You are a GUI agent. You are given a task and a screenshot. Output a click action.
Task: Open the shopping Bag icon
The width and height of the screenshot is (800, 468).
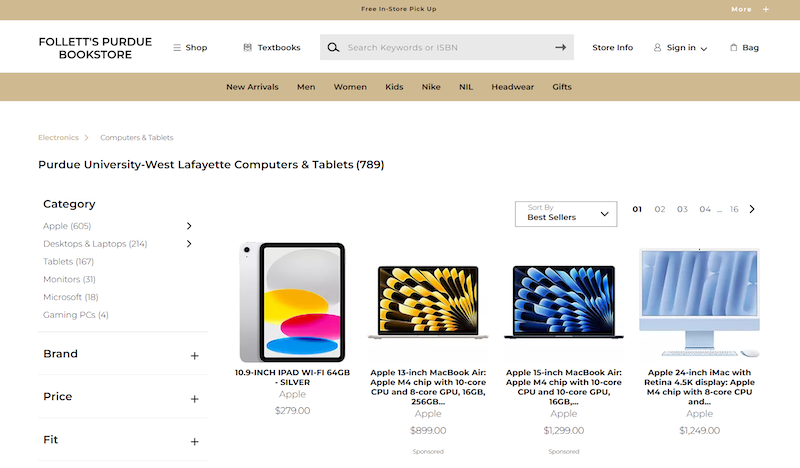click(x=734, y=47)
